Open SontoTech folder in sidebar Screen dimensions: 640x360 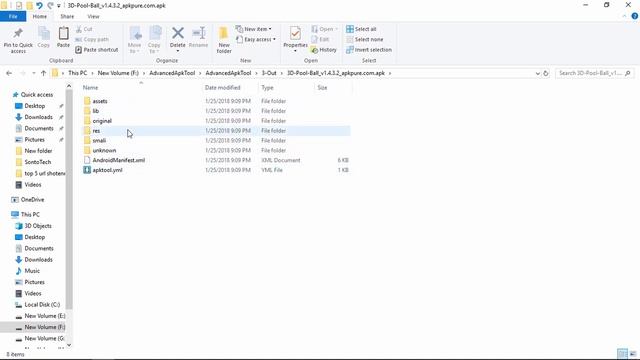tap(38, 162)
